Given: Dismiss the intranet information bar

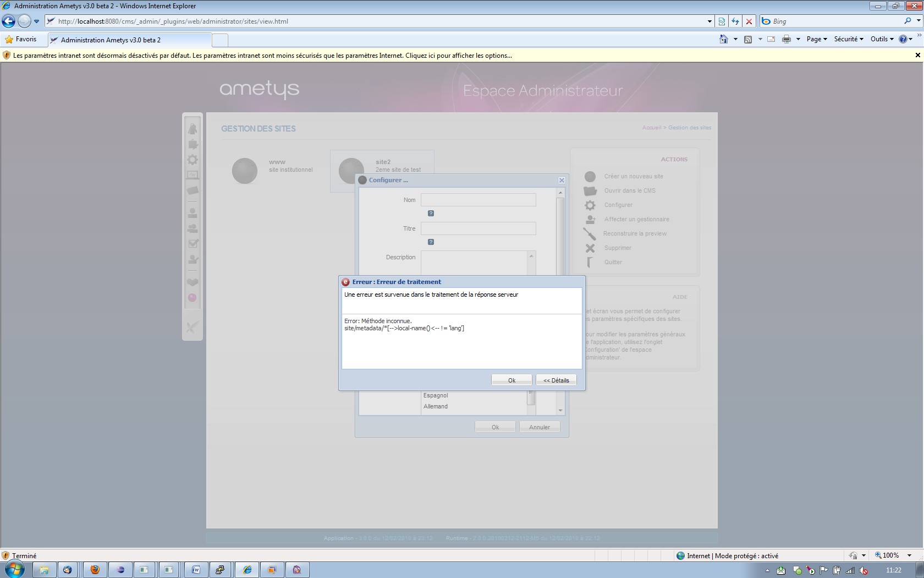Looking at the screenshot, I should point(917,55).
